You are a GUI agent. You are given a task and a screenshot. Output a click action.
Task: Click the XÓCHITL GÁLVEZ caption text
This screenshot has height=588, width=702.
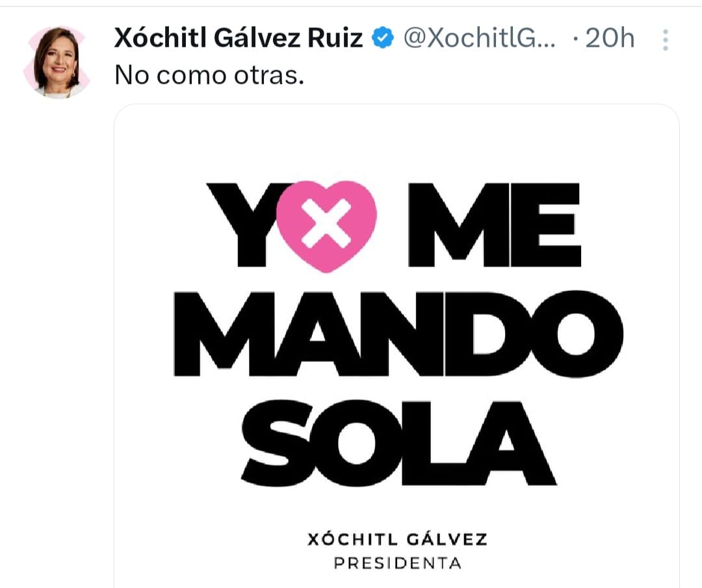pyautogui.click(x=397, y=539)
